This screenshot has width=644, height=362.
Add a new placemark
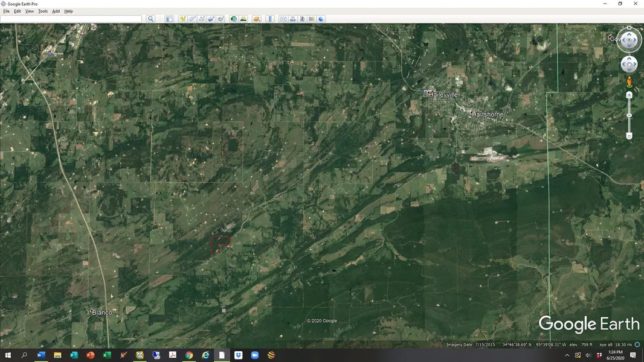point(182,19)
